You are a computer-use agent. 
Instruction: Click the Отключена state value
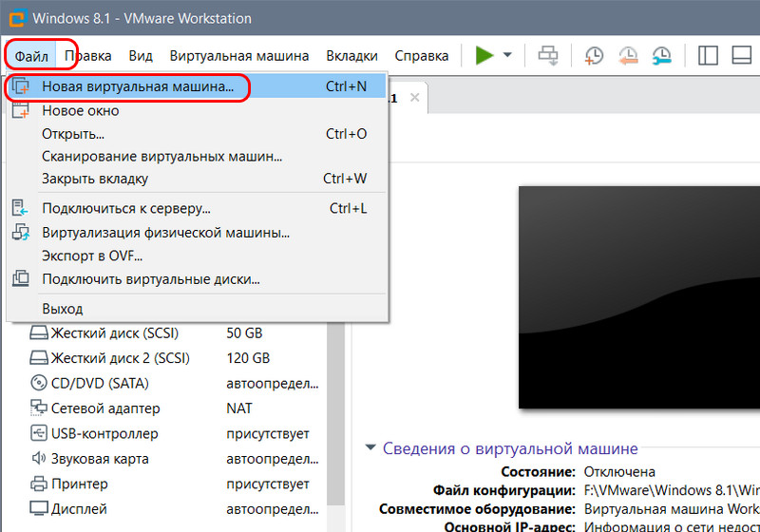pos(619,472)
